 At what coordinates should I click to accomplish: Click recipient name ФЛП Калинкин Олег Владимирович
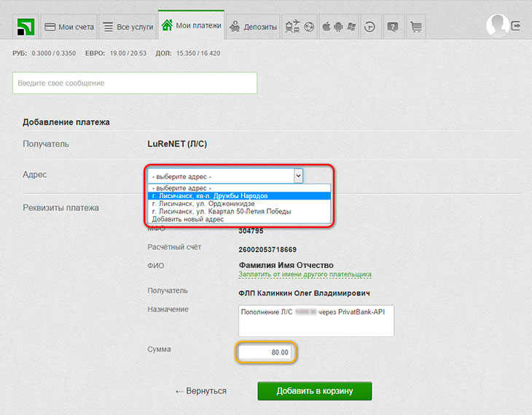(x=305, y=293)
